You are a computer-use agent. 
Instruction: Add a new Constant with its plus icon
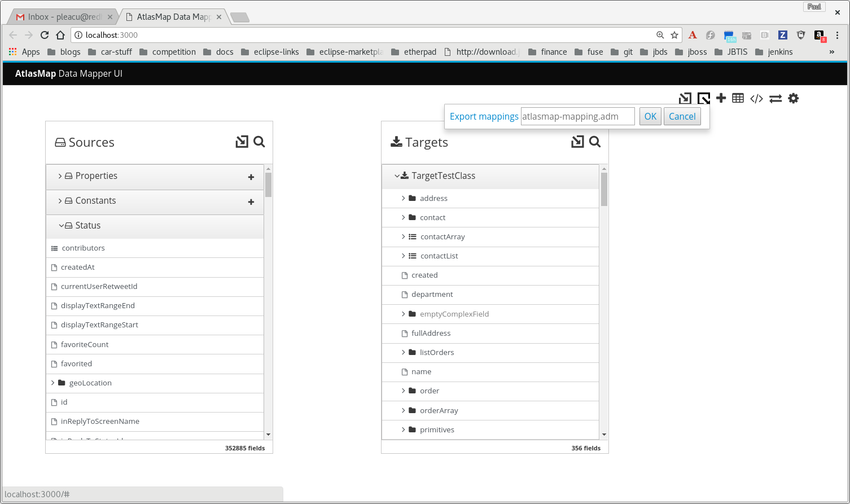tap(251, 201)
